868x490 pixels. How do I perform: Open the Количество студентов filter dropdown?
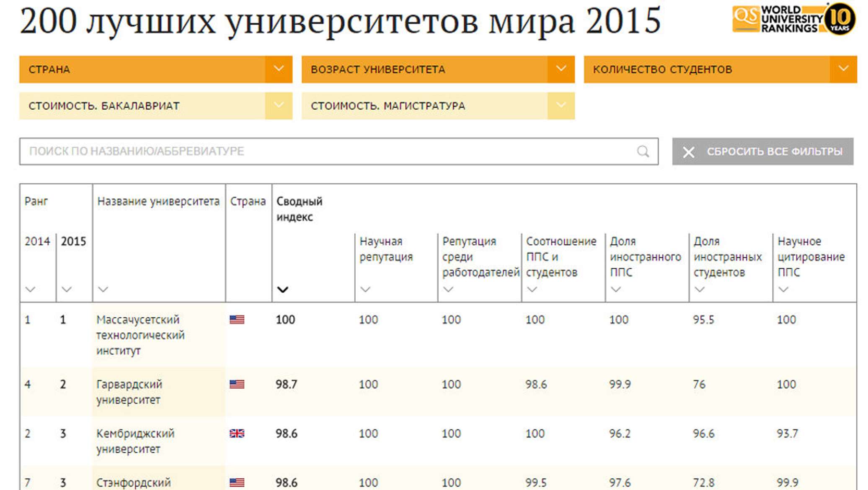[x=721, y=69]
